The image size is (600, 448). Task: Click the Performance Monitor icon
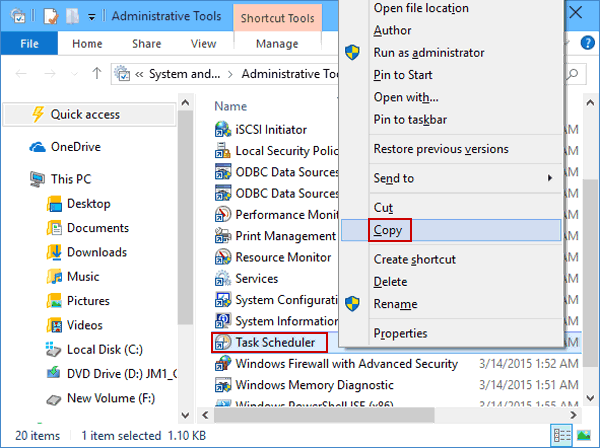coord(222,214)
